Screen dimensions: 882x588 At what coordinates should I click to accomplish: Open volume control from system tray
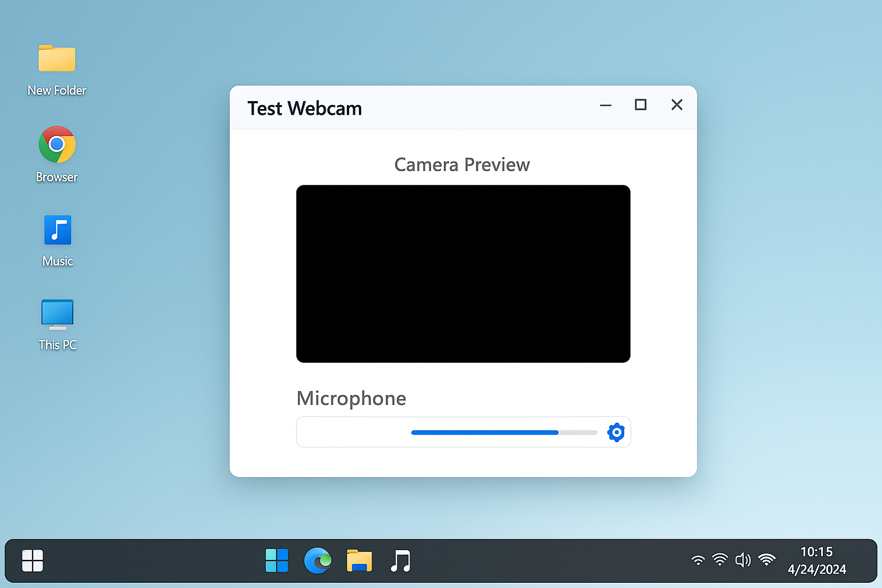tap(743, 560)
